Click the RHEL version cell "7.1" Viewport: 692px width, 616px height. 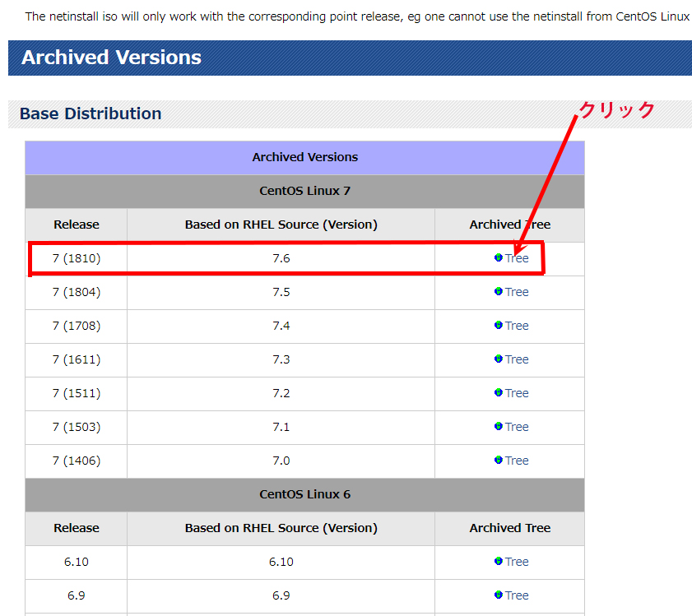tap(281, 427)
